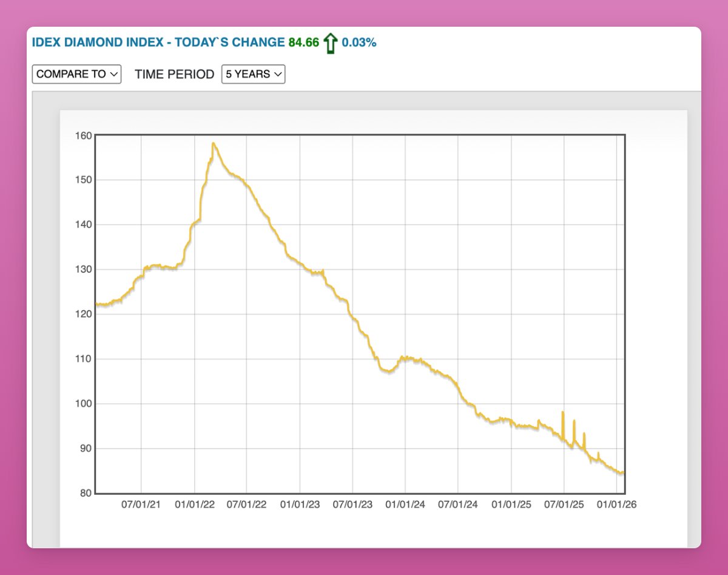Click the 160 y-axis label
The width and height of the screenshot is (728, 575).
click(x=84, y=135)
